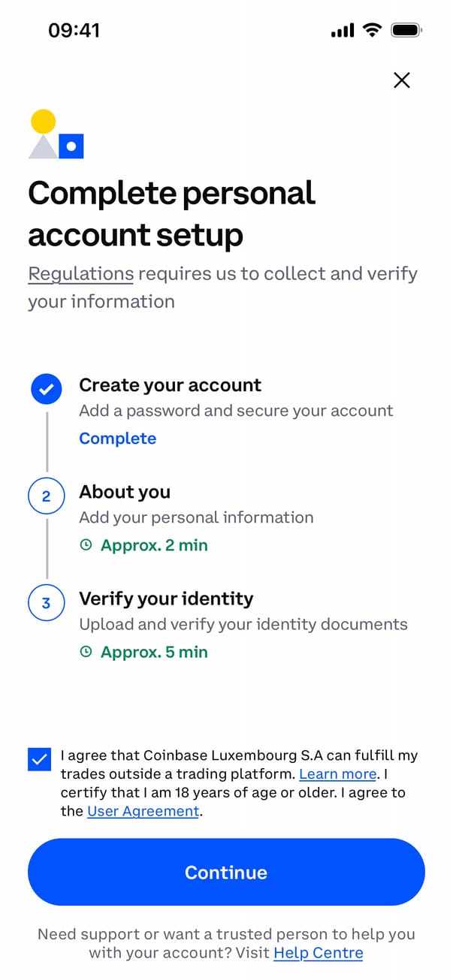Open the Verify your identity step
Screen dimensions: 453x980
pos(166,599)
